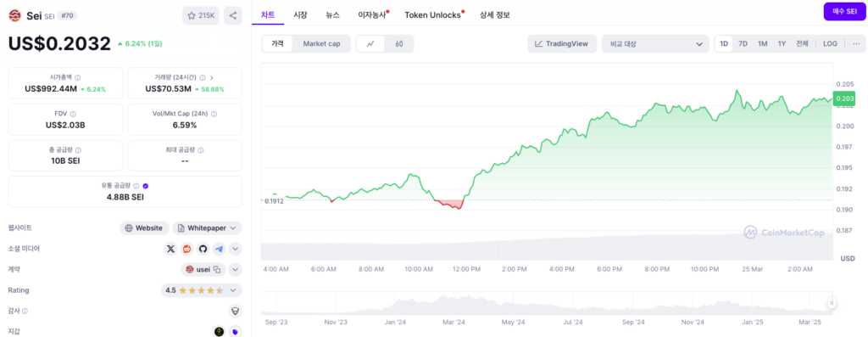This screenshot has width=868, height=337.
Task: Open the 이자농사 tab
Action: coord(372,15)
